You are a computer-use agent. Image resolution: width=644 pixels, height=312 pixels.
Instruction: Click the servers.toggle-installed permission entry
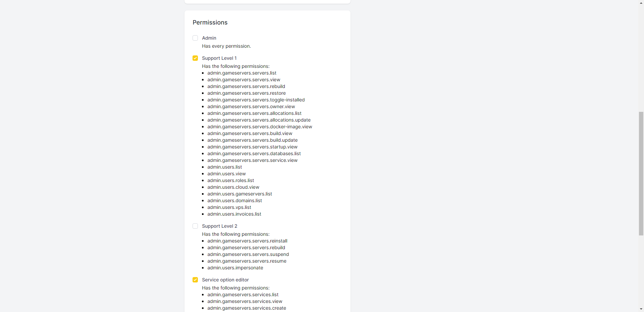256,100
